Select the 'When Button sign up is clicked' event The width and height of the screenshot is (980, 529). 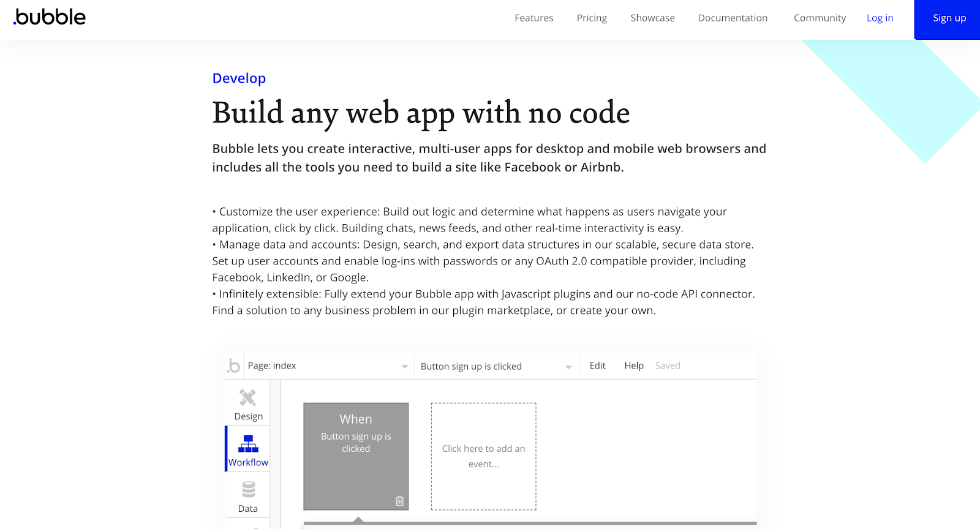pyautogui.click(x=356, y=456)
